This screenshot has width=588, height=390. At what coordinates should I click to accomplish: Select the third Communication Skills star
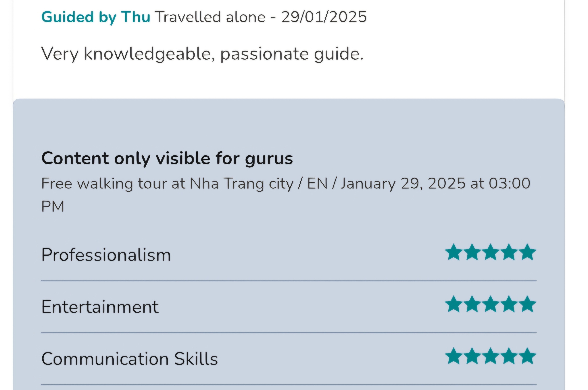tap(490, 356)
